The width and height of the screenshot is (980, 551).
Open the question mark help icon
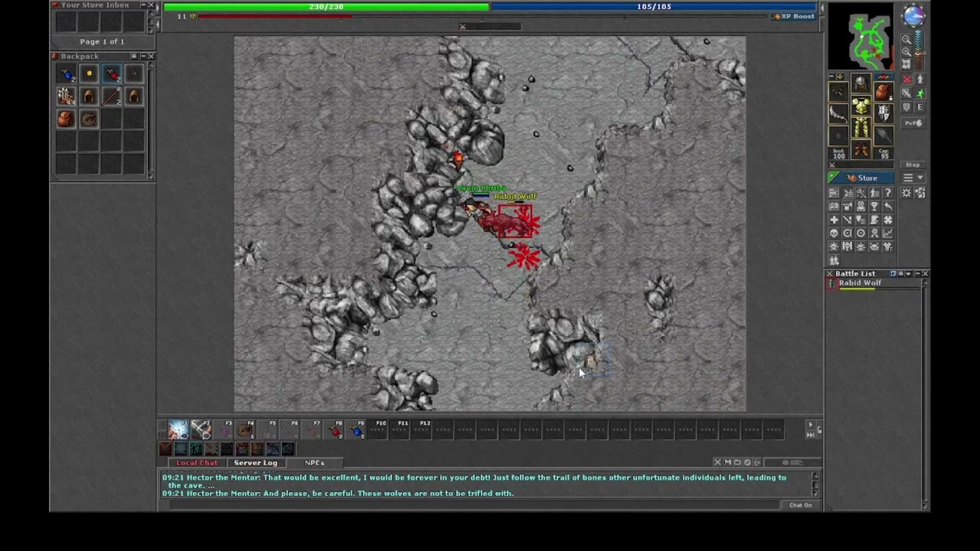(x=888, y=193)
